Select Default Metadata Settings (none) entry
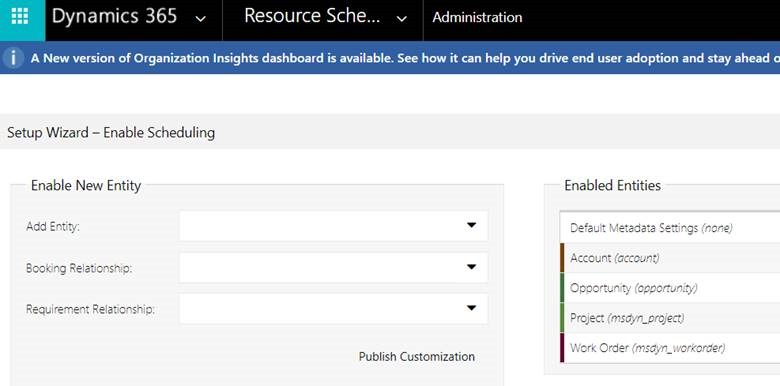Screen dimensions: 780x386 [x=670, y=228]
